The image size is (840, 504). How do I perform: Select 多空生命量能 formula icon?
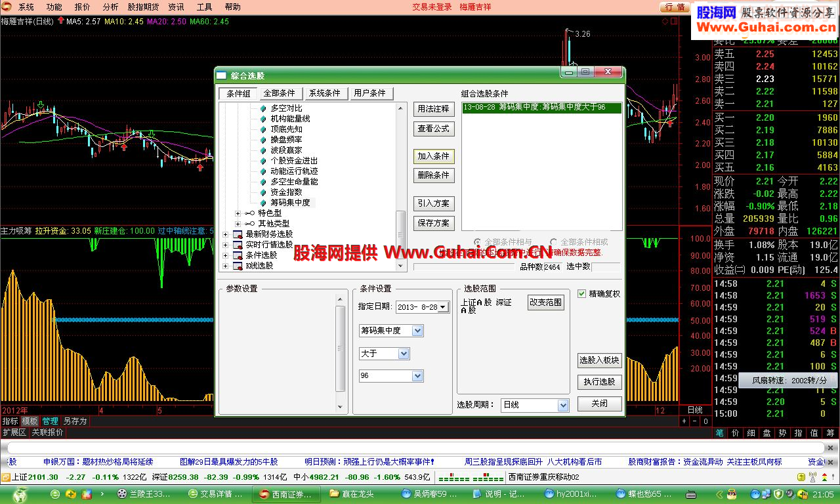(264, 182)
